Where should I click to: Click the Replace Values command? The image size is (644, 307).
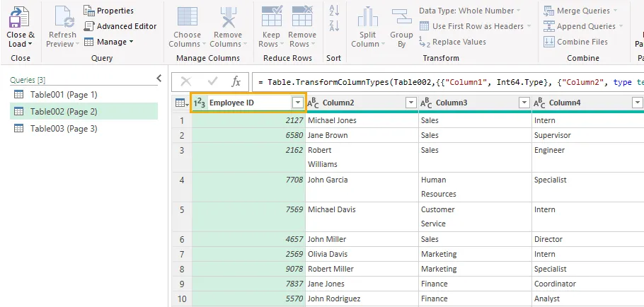tap(452, 42)
